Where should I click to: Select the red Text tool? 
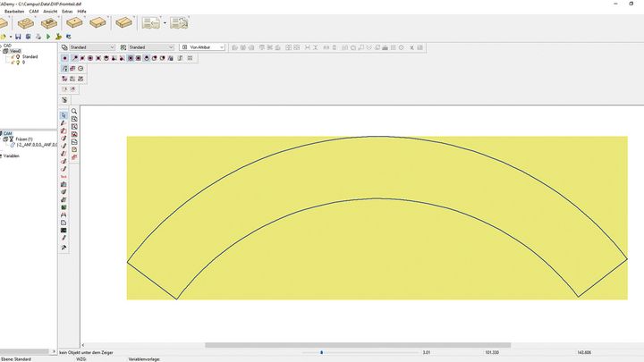click(x=64, y=177)
